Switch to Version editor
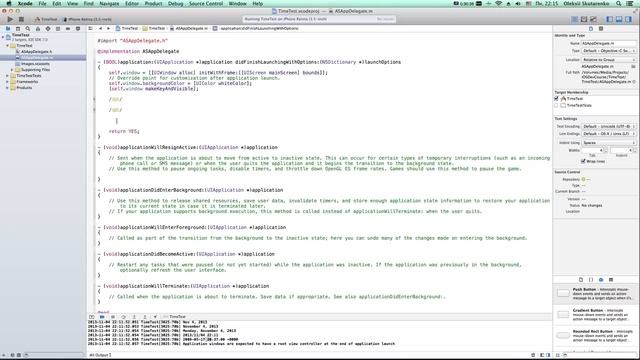Screen dimensions: 640x360 point(593,19)
